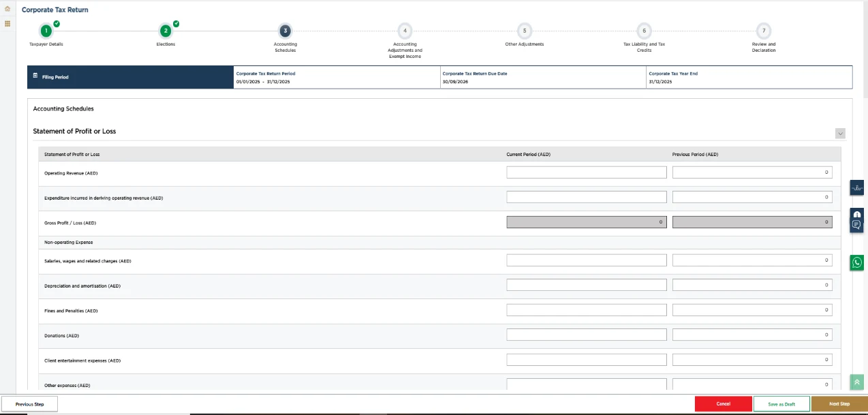The image size is (868, 415).
Task: Click Operating Revenue current period field
Action: (x=587, y=172)
